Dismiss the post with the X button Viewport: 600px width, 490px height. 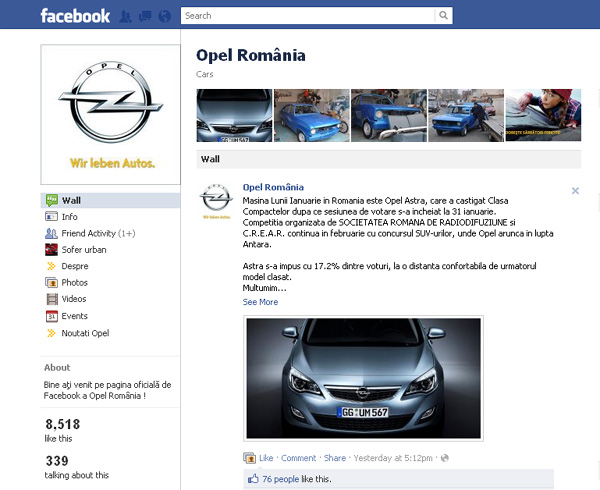[575, 190]
